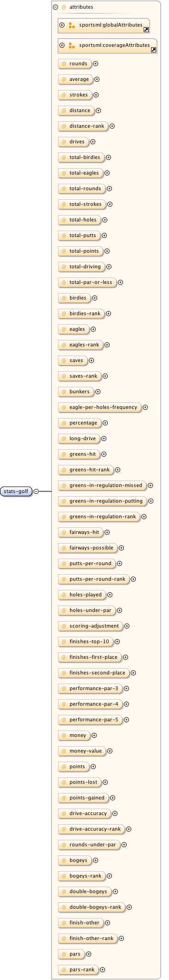Expand the eagle-per-holes-frequency plus icon
Screen dimensions: 169x980
point(145,408)
